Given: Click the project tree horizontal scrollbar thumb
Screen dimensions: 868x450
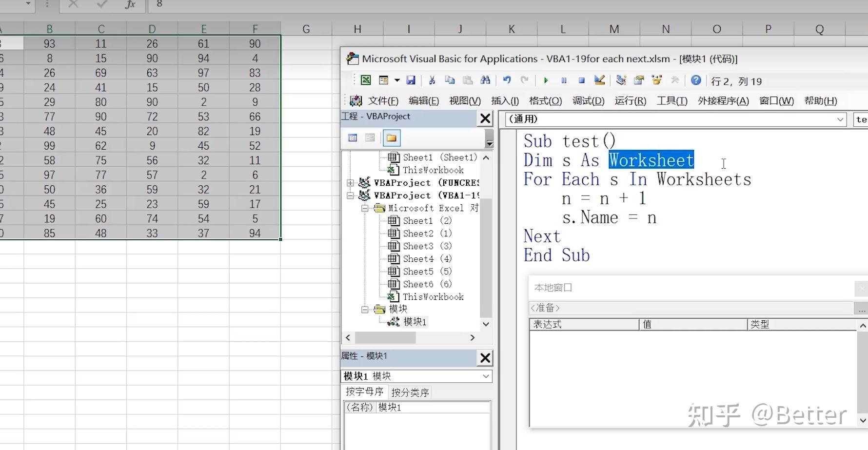Looking at the screenshot, I should click(x=385, y=337).
